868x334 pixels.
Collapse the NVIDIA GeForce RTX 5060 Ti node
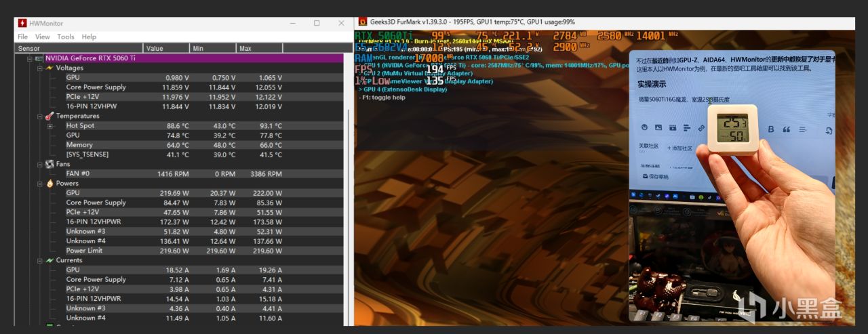point(30,58)
